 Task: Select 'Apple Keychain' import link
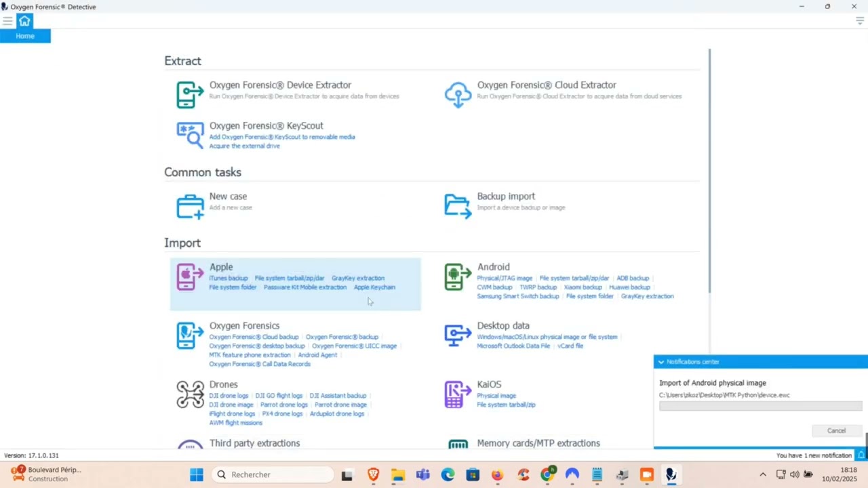click(374, 287)
